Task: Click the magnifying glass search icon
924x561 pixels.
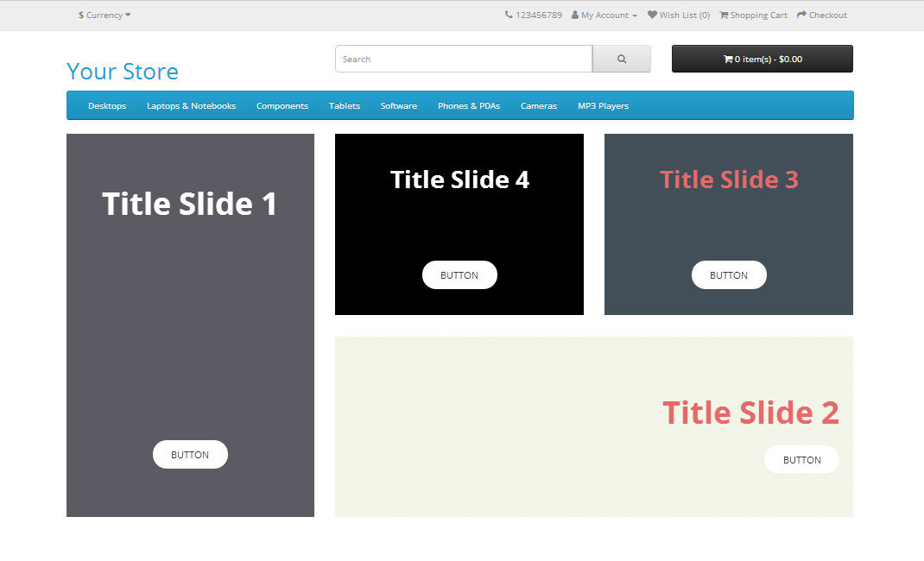Action: pos(621,60)
